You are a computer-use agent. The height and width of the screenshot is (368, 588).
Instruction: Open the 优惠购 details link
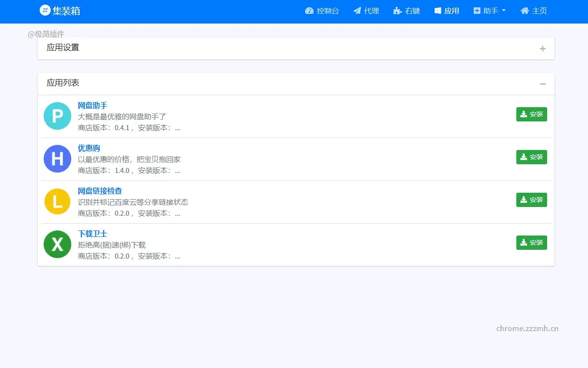tap(89, 148)
